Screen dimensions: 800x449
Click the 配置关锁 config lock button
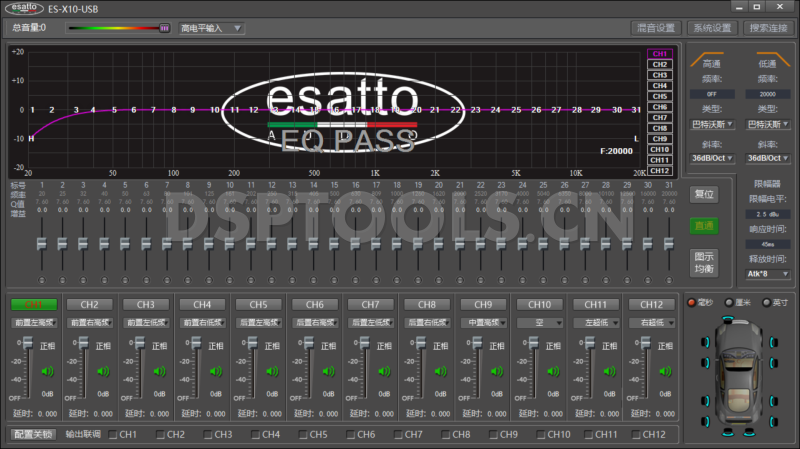point(33,434)
